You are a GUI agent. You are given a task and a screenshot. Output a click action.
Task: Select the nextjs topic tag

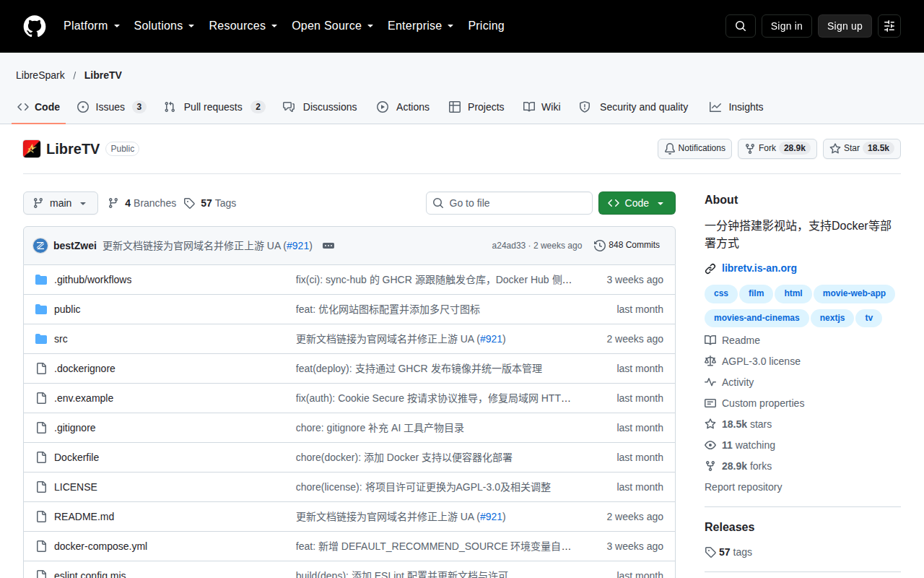[832, 318]
